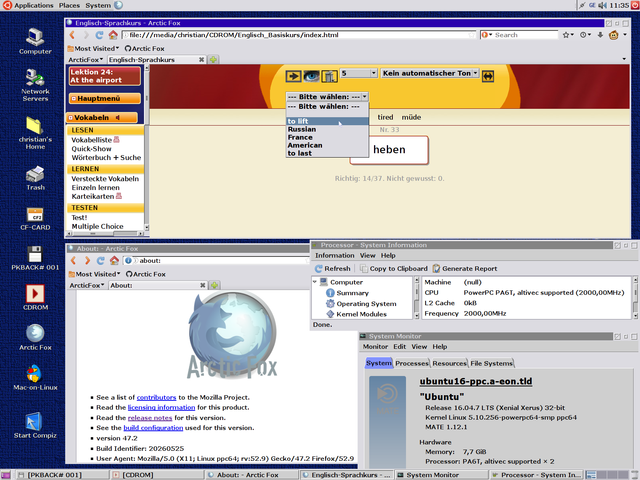Viewport: 640px width, 480px height.
Task: Open the Information menu in System Information
Action: coord(335,256)
